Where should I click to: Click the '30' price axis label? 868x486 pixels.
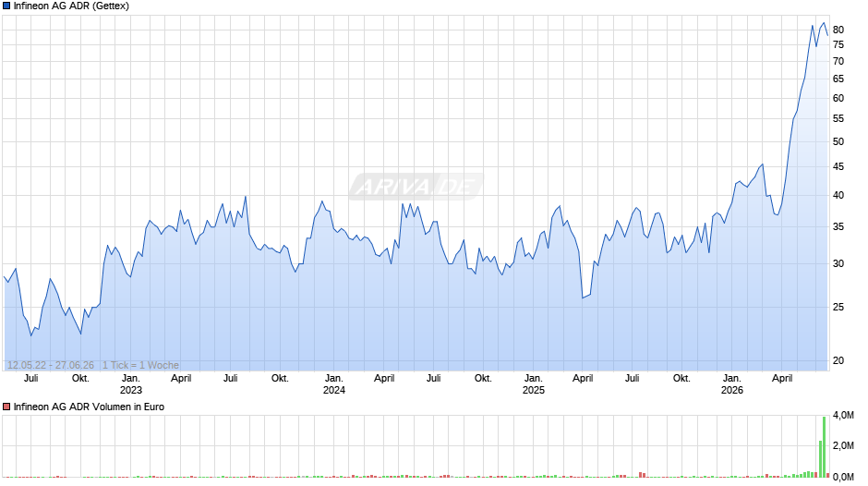click(838, 263)
